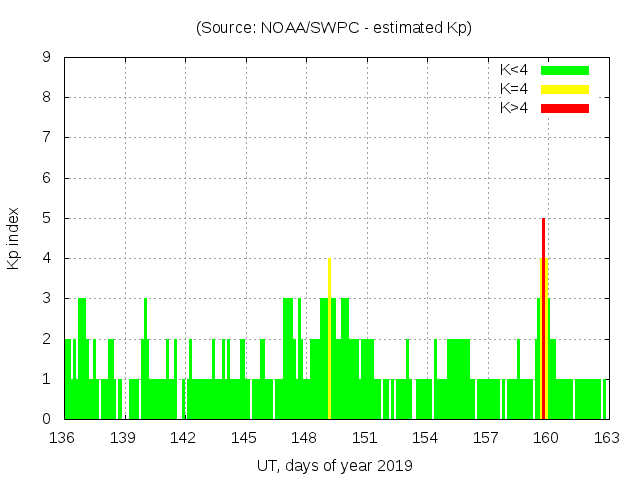This screenshot has width=640, height=480.
Task: Click the 'UT, days of year 2019' label
Action: pos(334,465)
